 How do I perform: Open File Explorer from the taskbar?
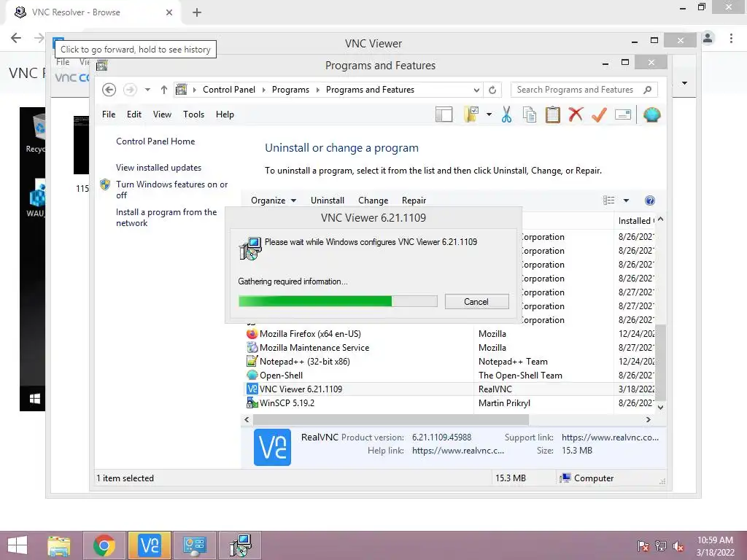pos(59,545)
